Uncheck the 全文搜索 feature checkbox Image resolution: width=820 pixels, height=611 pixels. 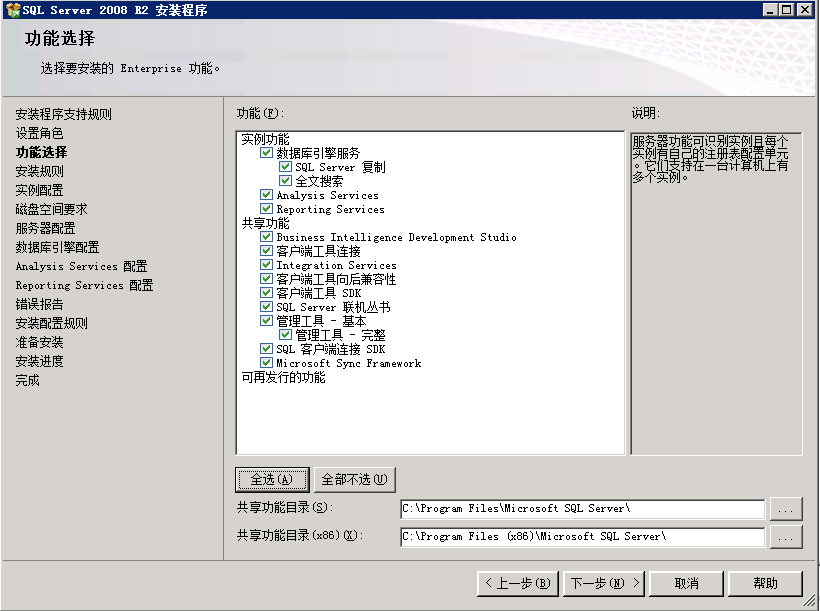(x=285, y=182)
